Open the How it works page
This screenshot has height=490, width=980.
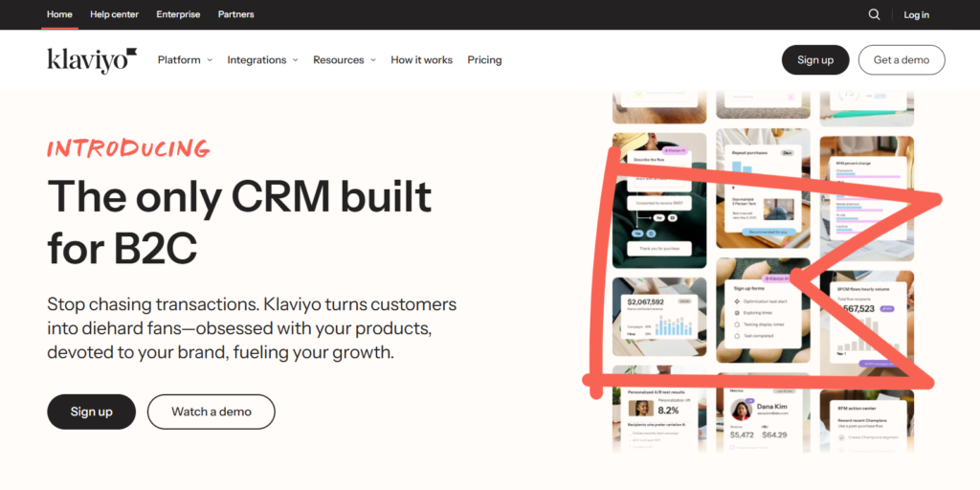(421, 60)
